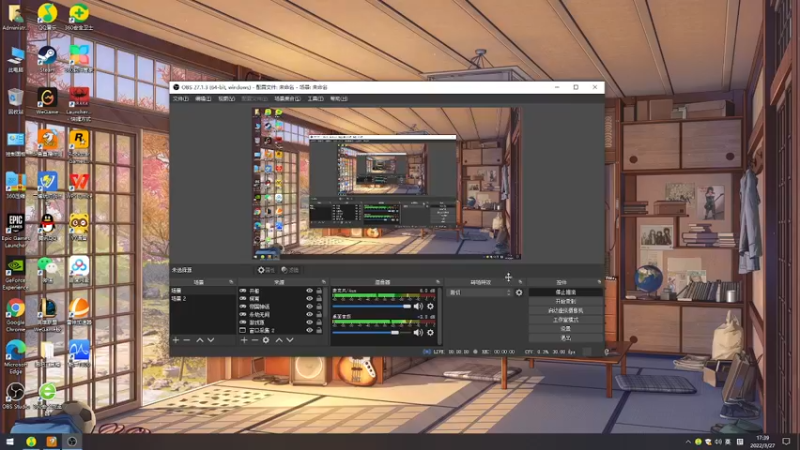Viewport: 800px width, 450px height.
Task: Open OBS Studio desktop shortcut
Action: [x=15, y=396]
